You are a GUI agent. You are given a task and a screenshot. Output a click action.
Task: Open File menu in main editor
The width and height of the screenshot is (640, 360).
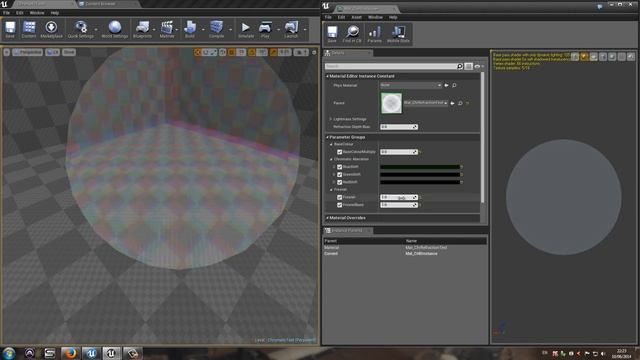click(7, 13)
